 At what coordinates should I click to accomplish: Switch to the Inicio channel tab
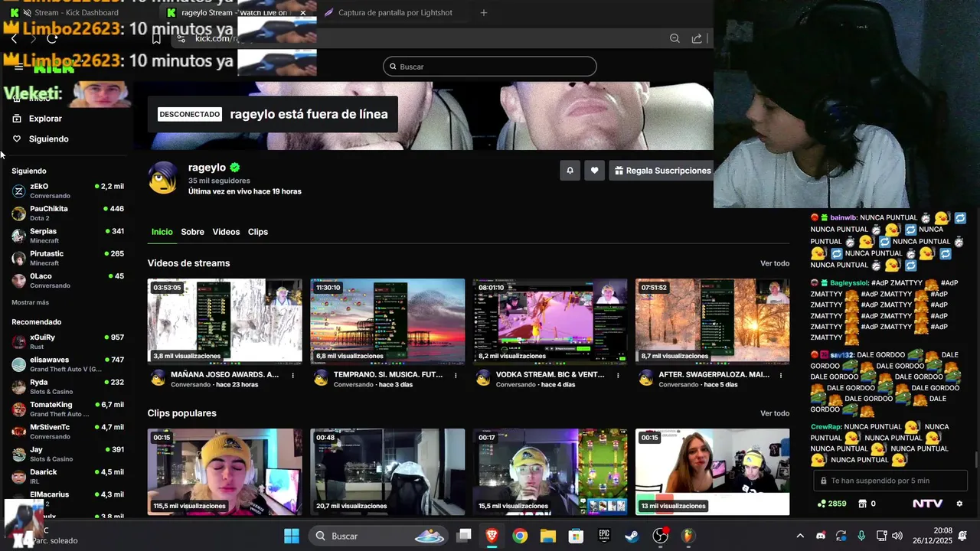coord(162,232)
